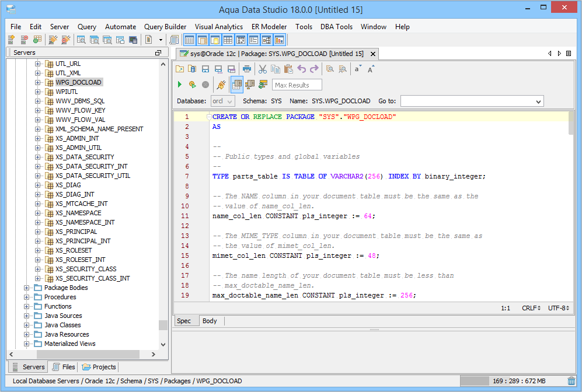Toggle the bar chart view button in main toolbar
This screenshot has width=582, height=392.
pyautogui.click(x=279, y=40)
